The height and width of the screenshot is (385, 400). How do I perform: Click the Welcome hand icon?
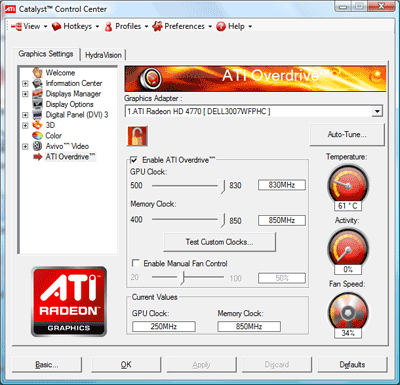click(x=37, y=73)
